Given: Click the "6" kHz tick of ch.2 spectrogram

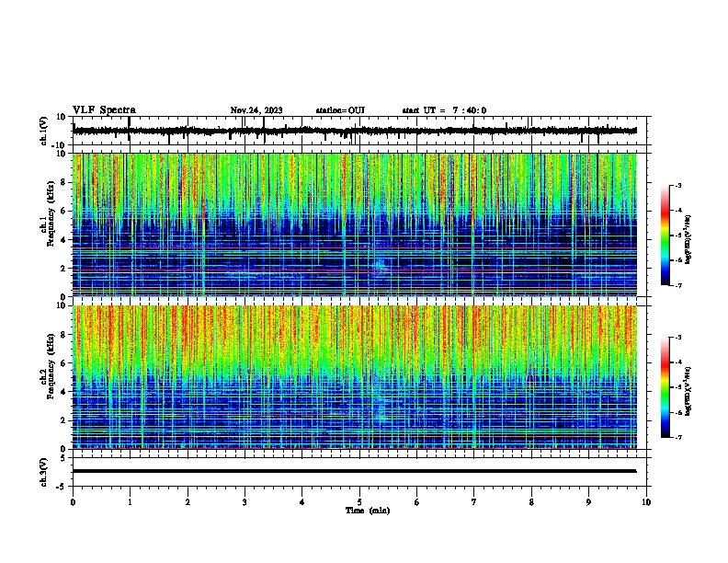Looking at the screenshot, I should point(63,363).
